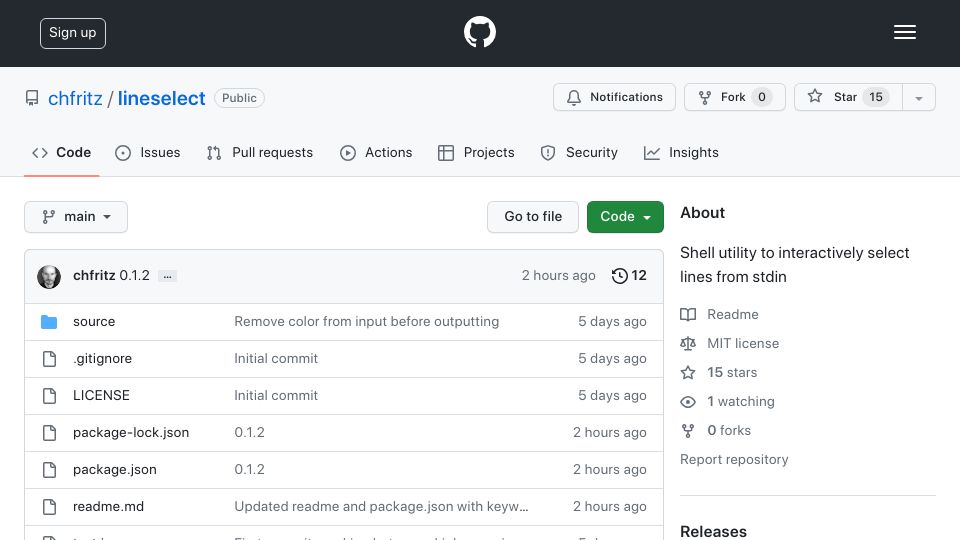The width and height of the screenshot is (960, 540).
Task: Click the Public visibility badge
Action: (239, 98)
